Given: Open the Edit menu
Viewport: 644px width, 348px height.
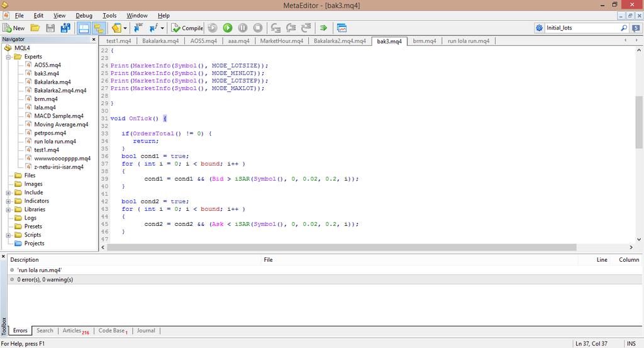Looking at the screenshot, I should point(38,16).
